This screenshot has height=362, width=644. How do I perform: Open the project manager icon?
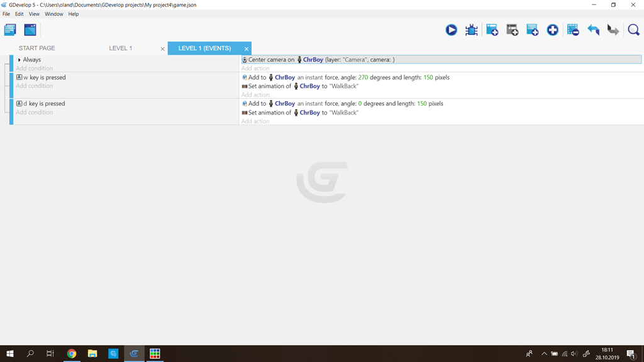pos(10,30)
